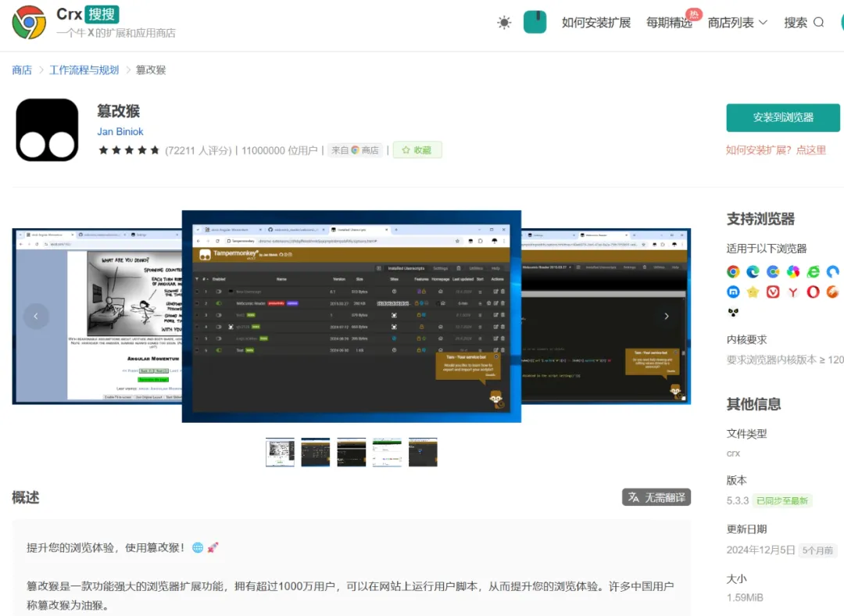
Task: Click the 安装到浏览器 install button
Action: tap(783, 117)
